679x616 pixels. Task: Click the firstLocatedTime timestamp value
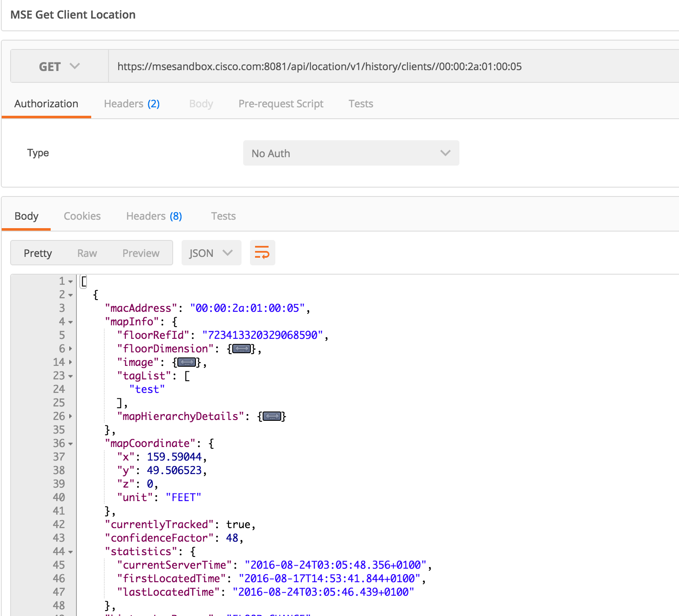329,579
